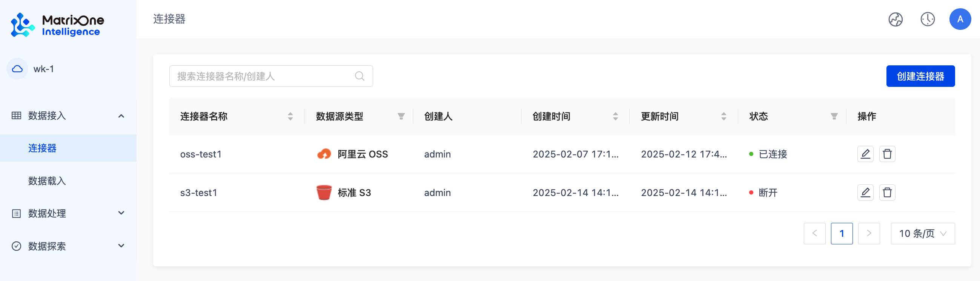
Task: Click the 创建连接器 button
Action: click(920, 76)
